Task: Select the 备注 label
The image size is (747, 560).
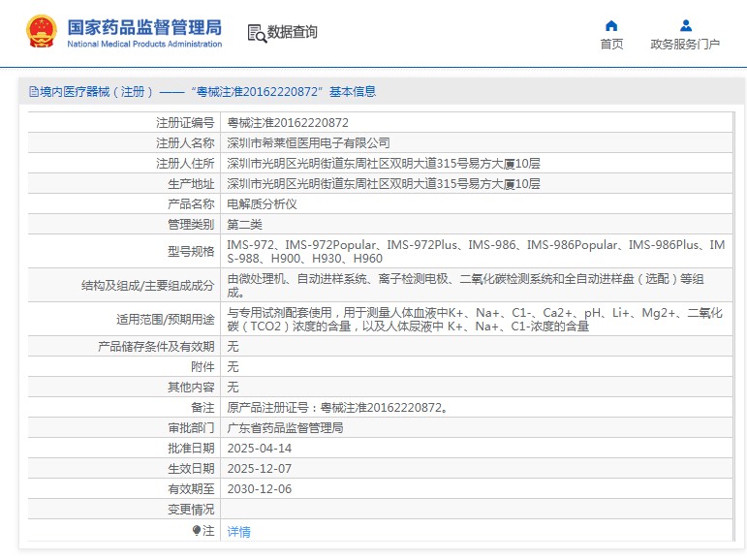Action: coord(202,408)
